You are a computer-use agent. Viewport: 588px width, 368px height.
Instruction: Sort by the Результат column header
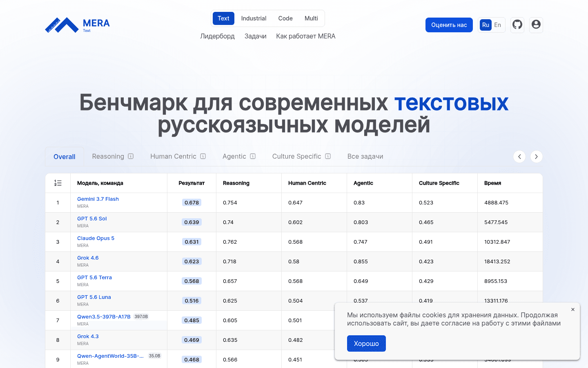pyautogui.click(x=192, y=183)
